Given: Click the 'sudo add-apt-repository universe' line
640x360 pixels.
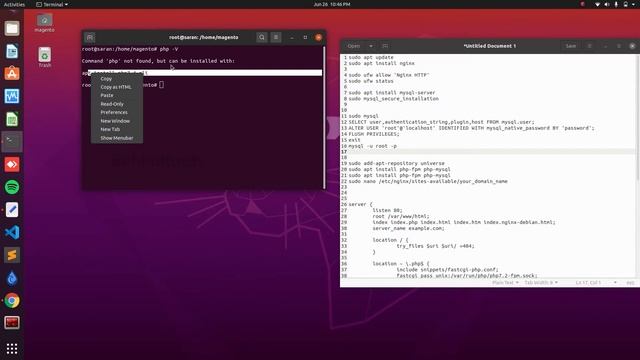Looking at the screenshot, I should (396, 163).
